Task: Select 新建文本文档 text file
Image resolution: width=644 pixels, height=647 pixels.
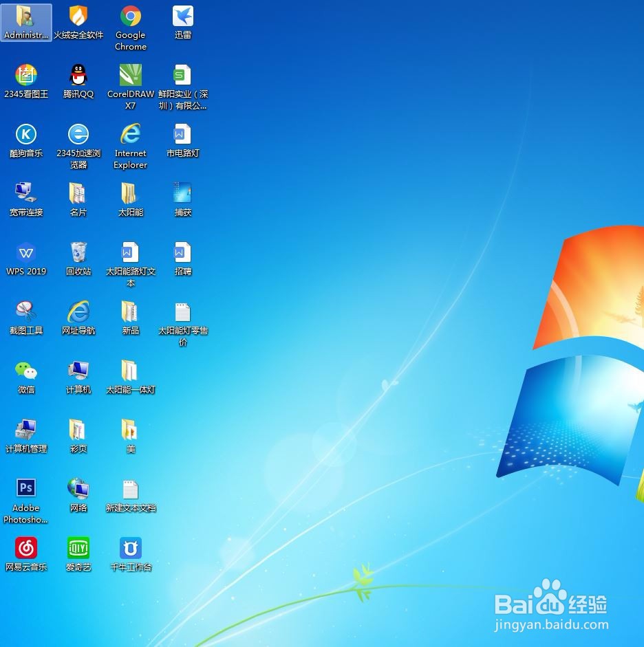Action: tap(131, 495)
